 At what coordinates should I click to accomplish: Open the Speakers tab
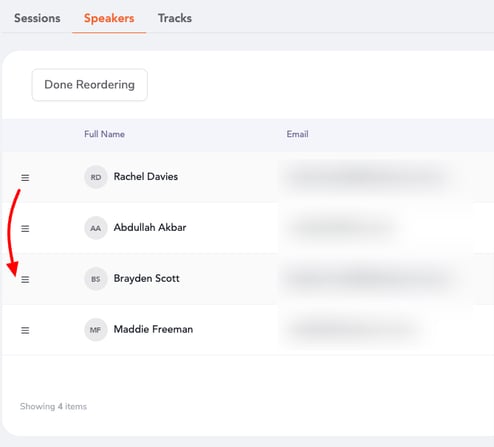pos(109,18)
